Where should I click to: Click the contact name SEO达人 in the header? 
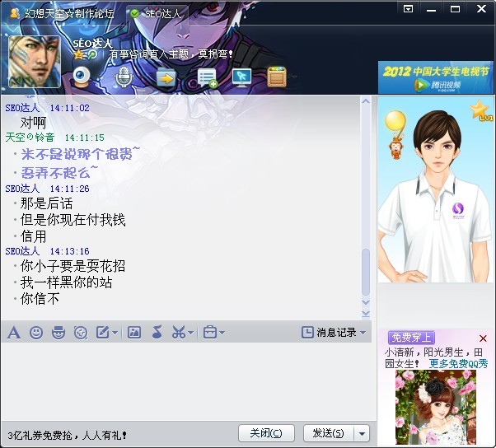point(92,44)
